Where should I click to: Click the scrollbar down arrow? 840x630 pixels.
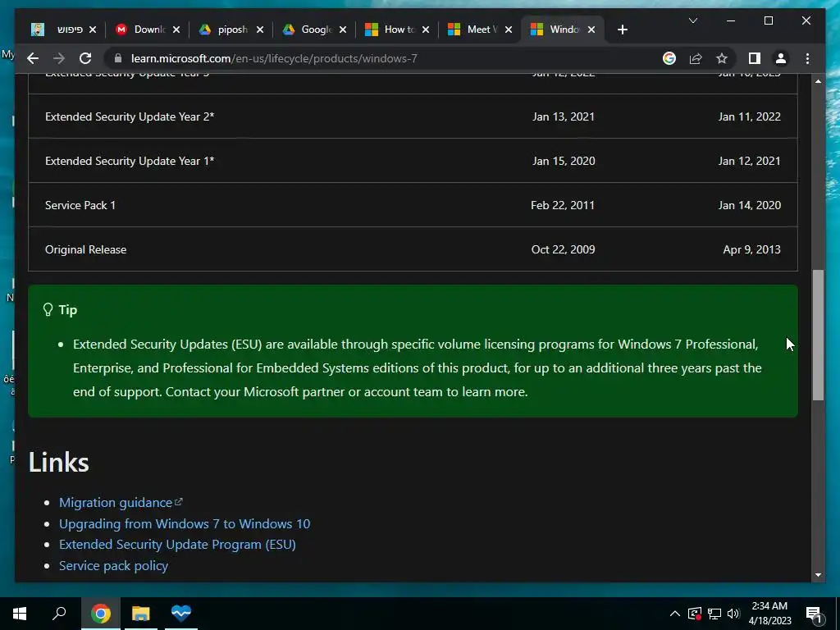[818, 575]
